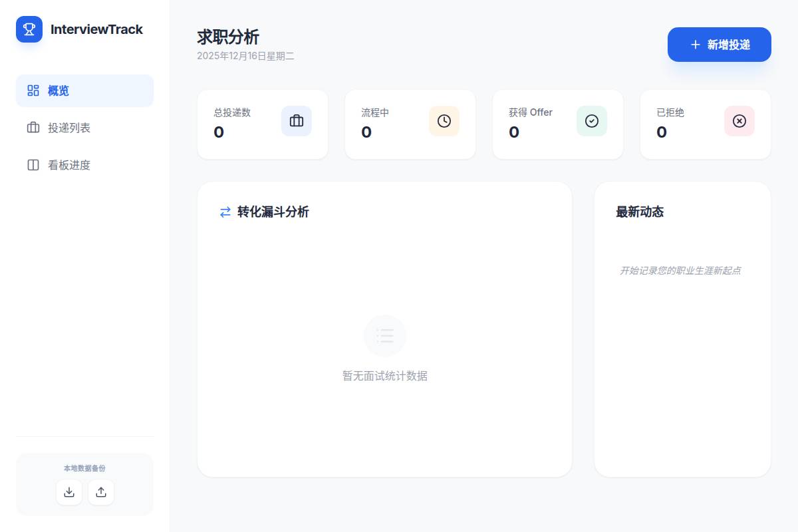Screen dimensions: 798x532
Task: Click the 本地数据备份 label
Action: (84, 468)
